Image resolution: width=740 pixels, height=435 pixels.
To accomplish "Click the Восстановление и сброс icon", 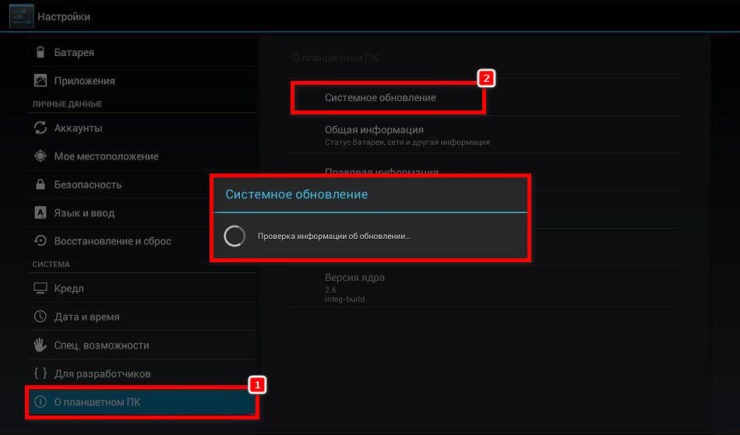I will [40, 241].
